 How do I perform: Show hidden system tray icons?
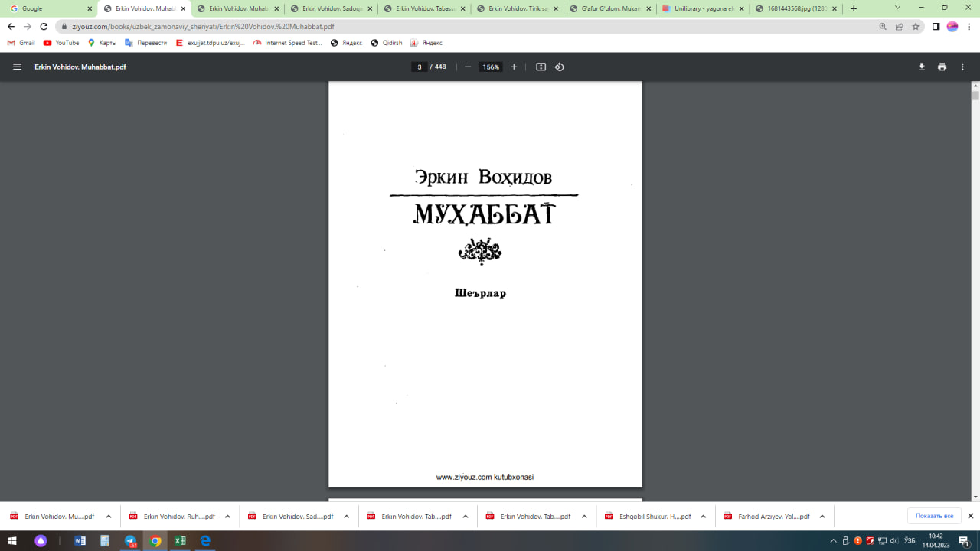[834, 541]
